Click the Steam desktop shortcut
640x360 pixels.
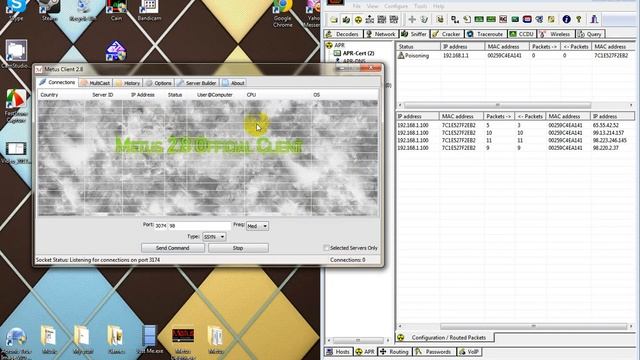(49, 9)
